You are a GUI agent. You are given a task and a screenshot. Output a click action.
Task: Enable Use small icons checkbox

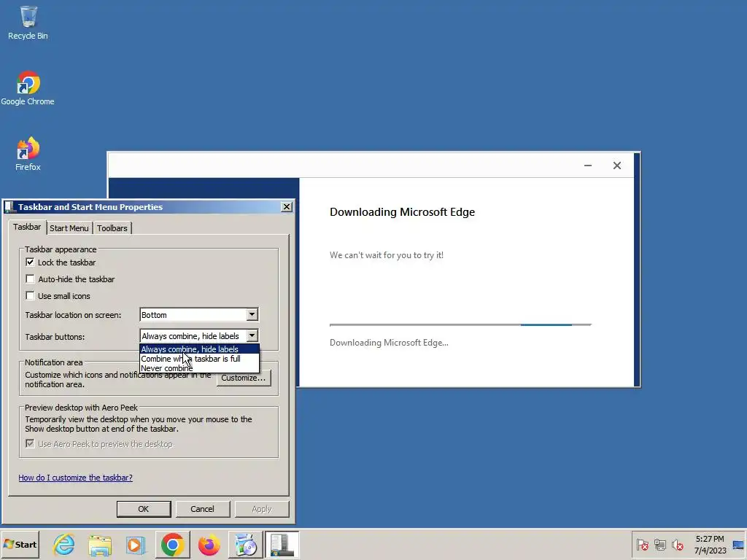point(30,296)
